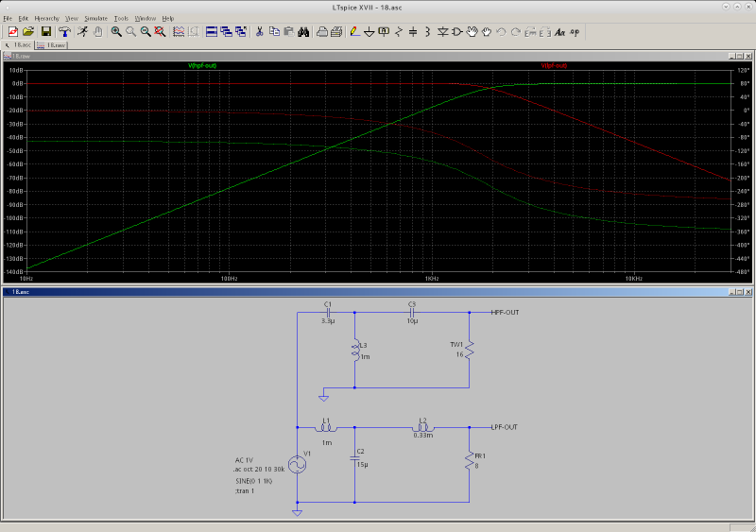Image resolution: width=756 pixels, height=532 pixels.
Task: Select the Cut scissors tool
Action: 259,31
